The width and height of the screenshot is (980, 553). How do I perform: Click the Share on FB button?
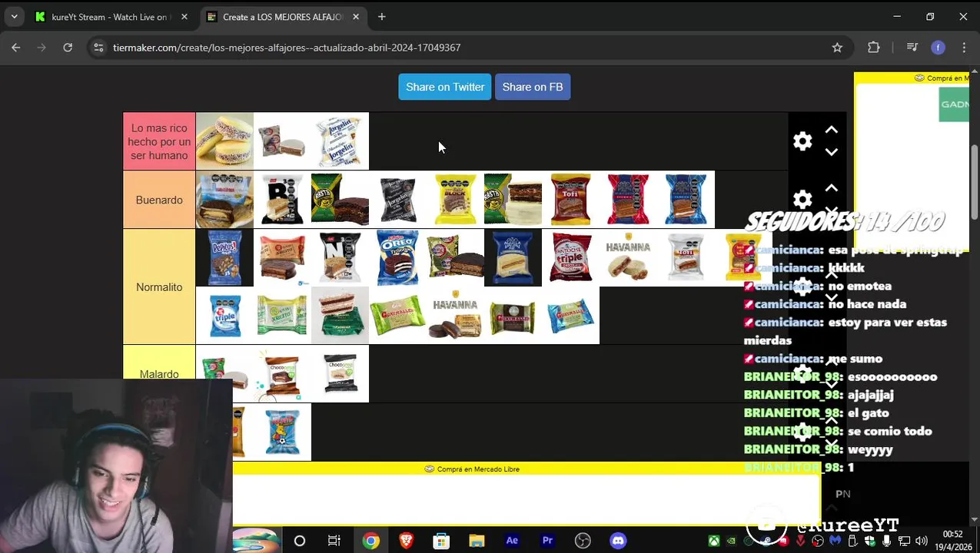tap(533, 87)
